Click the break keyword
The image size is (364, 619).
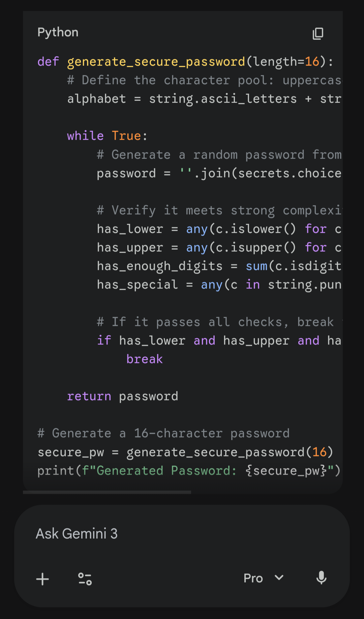coord(145,359)
